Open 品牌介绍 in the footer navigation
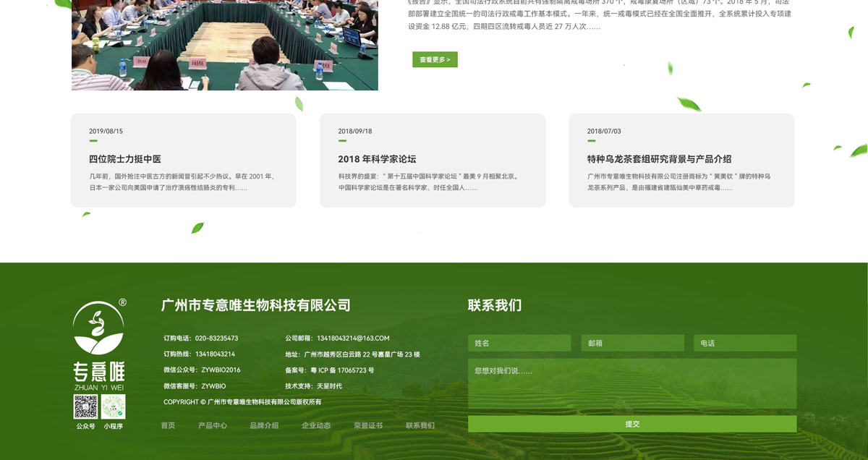 click(264, 425)
